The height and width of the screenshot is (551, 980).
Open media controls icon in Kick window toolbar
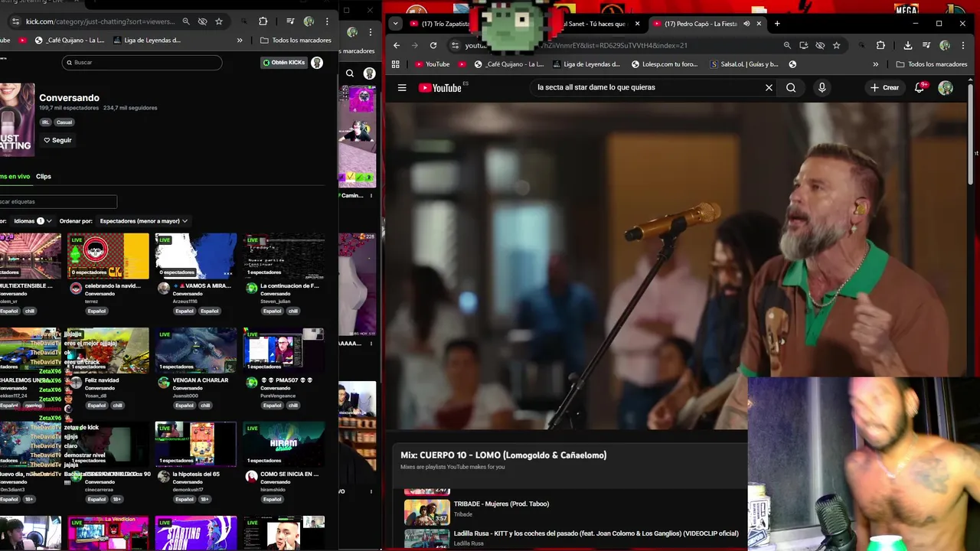[290, 21]
